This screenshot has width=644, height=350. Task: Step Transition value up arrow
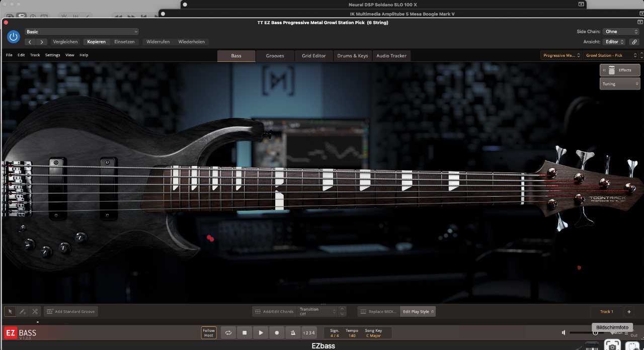point(342,309)
